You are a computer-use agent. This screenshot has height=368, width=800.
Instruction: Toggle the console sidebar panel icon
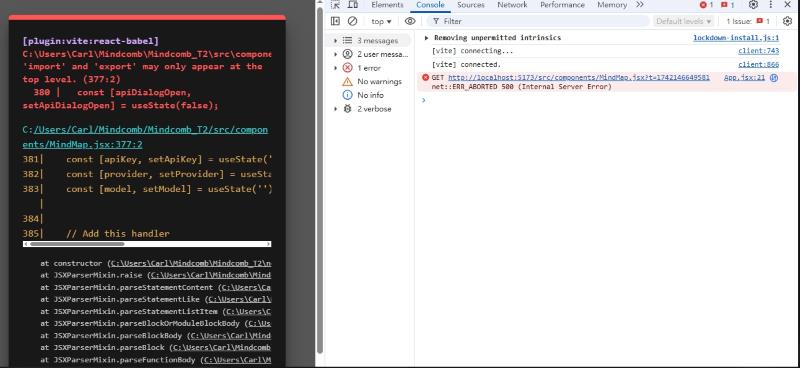(335, 21)
